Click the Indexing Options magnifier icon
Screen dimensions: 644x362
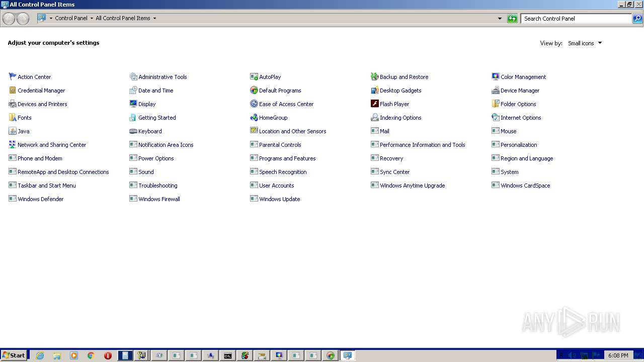pyautogui.click(x=375, y=118)
